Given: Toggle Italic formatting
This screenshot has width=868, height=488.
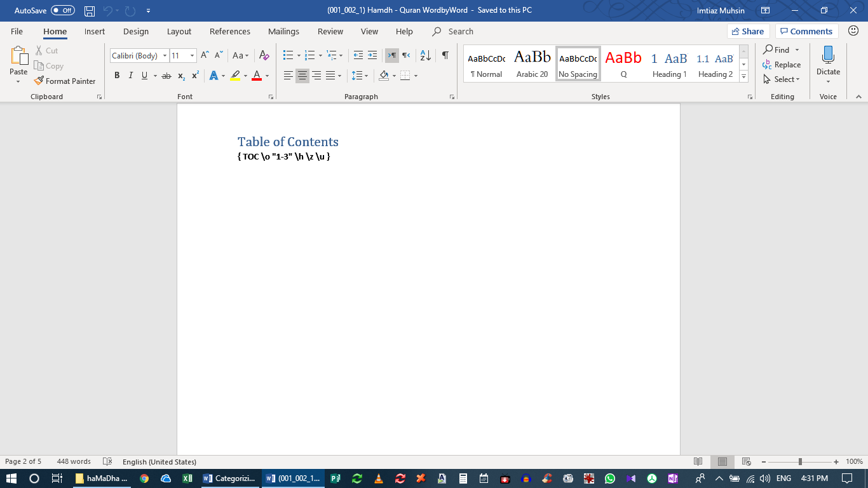Looking at the screenshot, I should coord(131,76).
